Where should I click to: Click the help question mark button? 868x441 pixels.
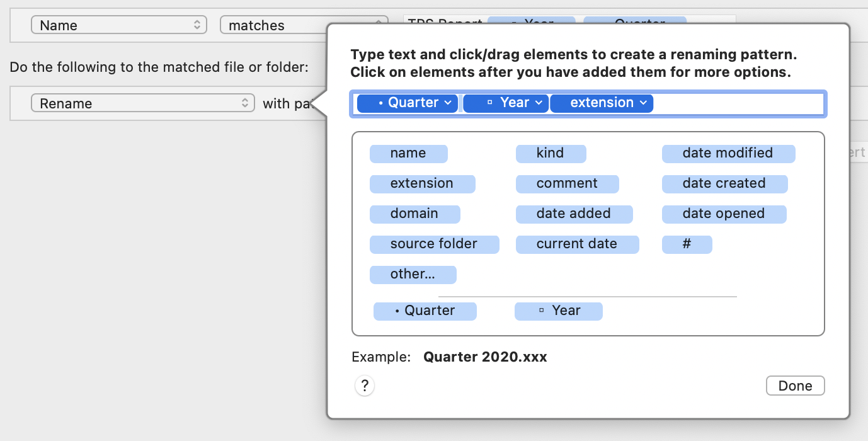click(365, 386)
